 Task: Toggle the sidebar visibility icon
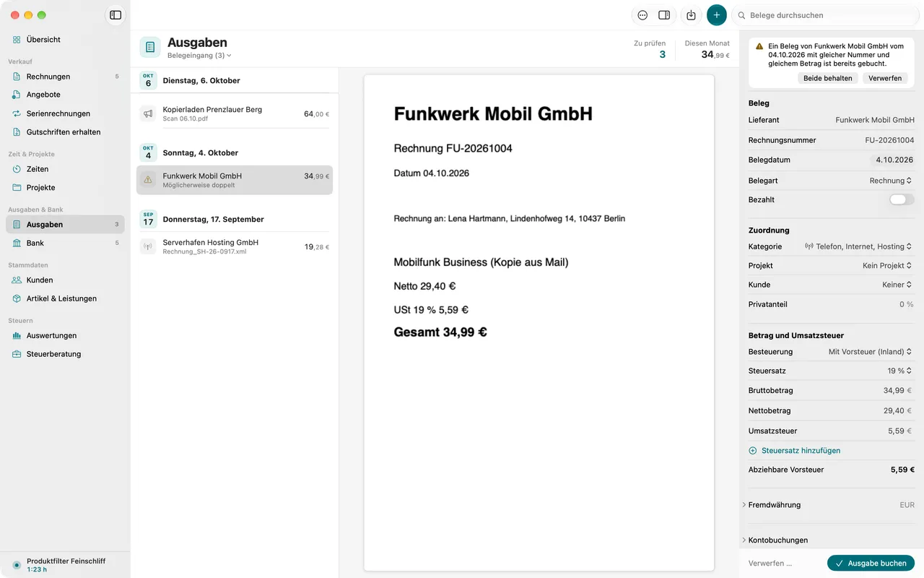click(115, 15)
